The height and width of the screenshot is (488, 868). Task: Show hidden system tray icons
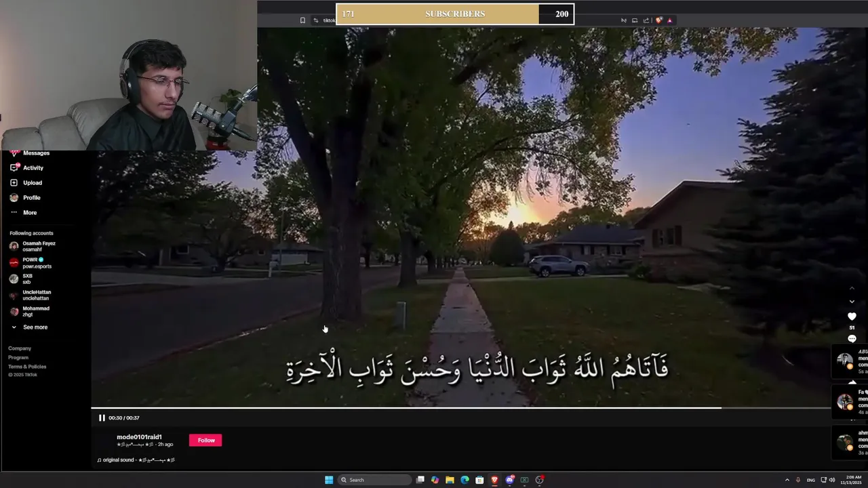787,480
